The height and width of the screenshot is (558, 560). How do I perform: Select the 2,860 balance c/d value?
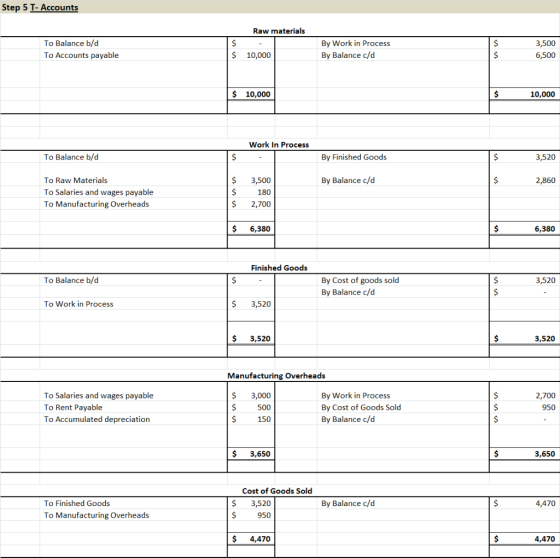point(545,180)
